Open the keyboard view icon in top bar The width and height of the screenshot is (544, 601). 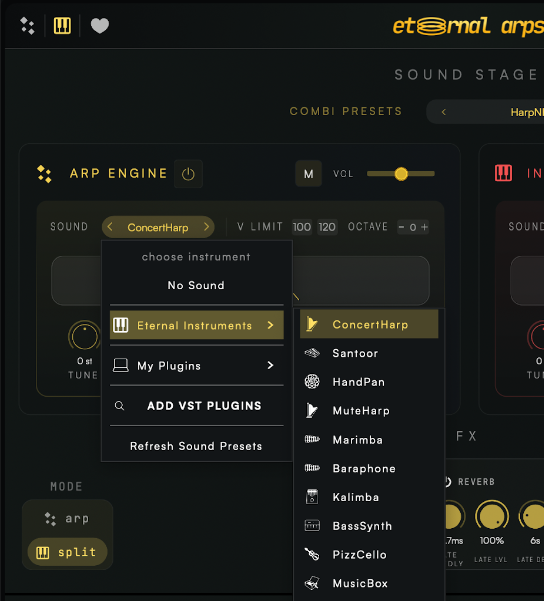[62, 26]
